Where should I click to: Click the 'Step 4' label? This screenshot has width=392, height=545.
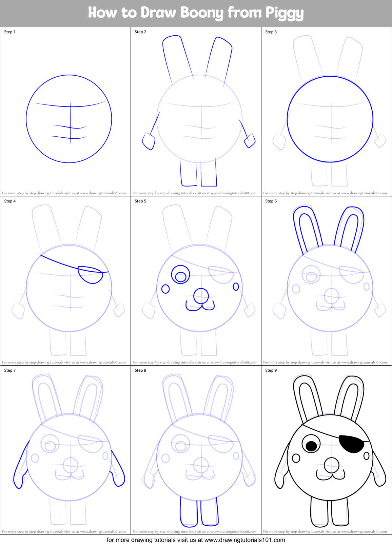pyautogui.click(x=10, y=201)
